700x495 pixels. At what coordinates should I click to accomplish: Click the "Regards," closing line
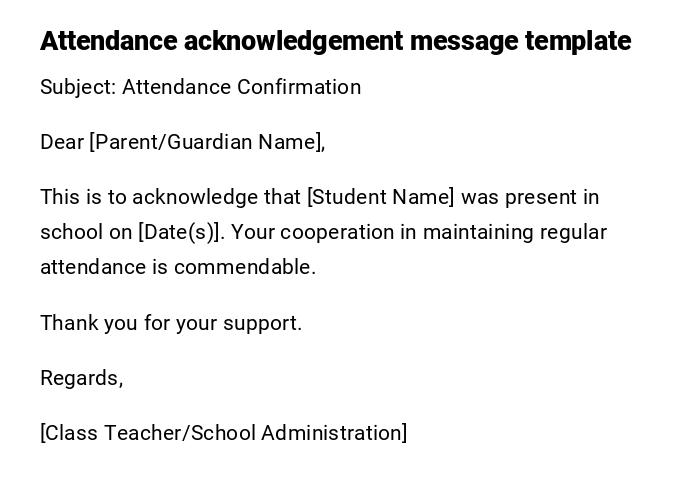coord(82,378)
